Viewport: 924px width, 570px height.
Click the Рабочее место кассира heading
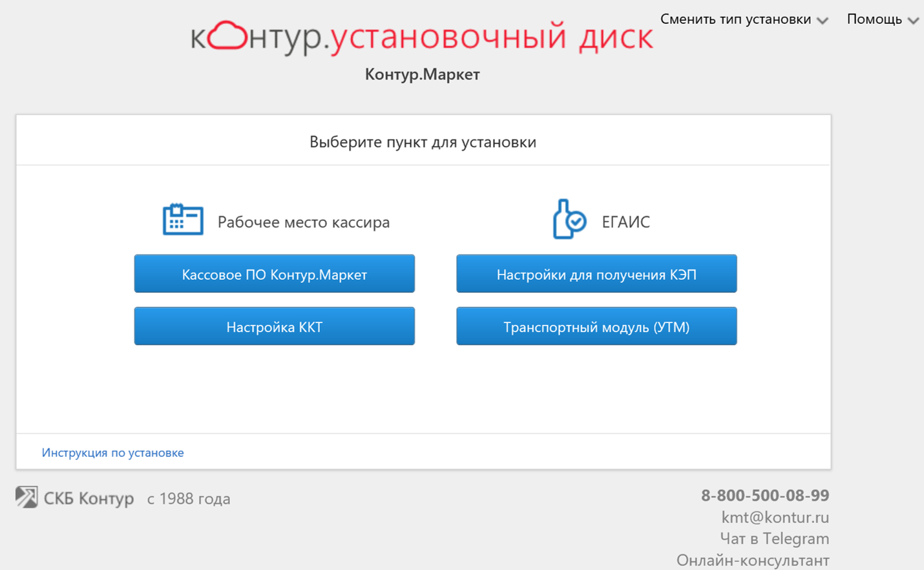304,222
